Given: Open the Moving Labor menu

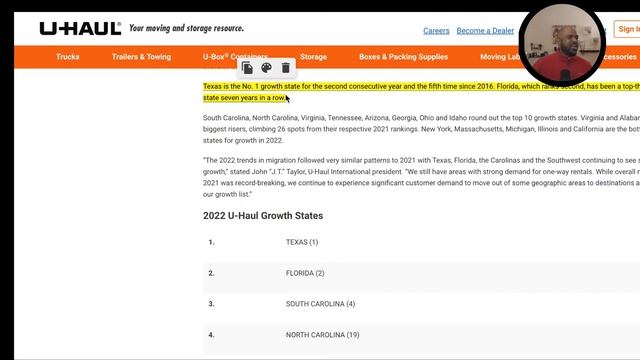Looking at the screenshot, I should [500, 57].
